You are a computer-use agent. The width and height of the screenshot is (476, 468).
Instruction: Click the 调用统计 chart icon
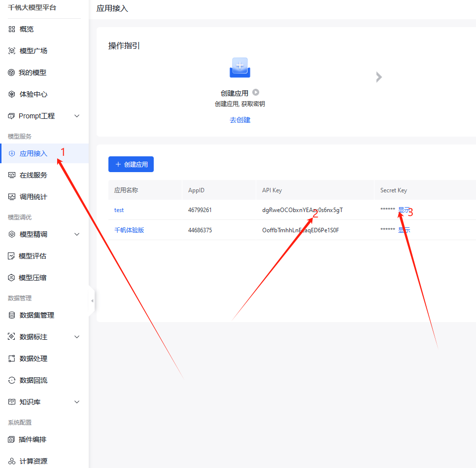click(x=12, y=197)
